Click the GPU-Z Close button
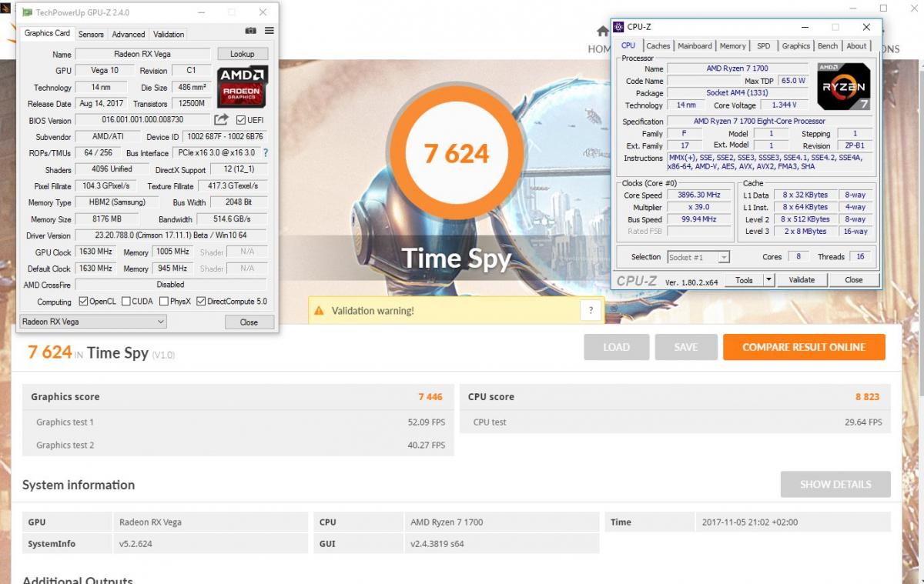This screenshot has width=924, height=584. coord(249,322)
